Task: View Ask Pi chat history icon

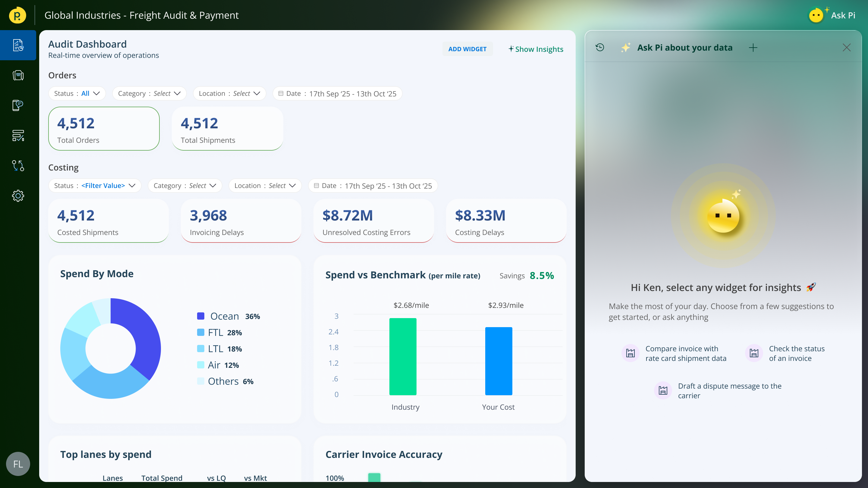Action: pyautogui.click(x=600, y=48)
